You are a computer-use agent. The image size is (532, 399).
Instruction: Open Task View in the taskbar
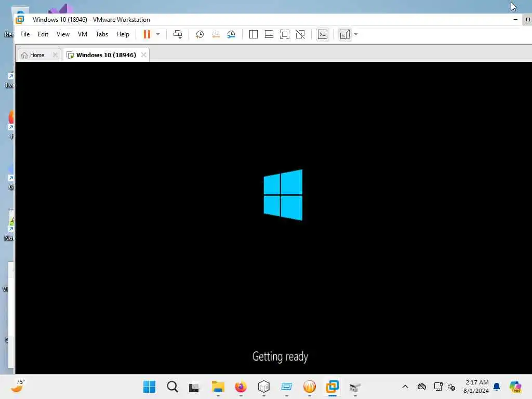(194, 387)
